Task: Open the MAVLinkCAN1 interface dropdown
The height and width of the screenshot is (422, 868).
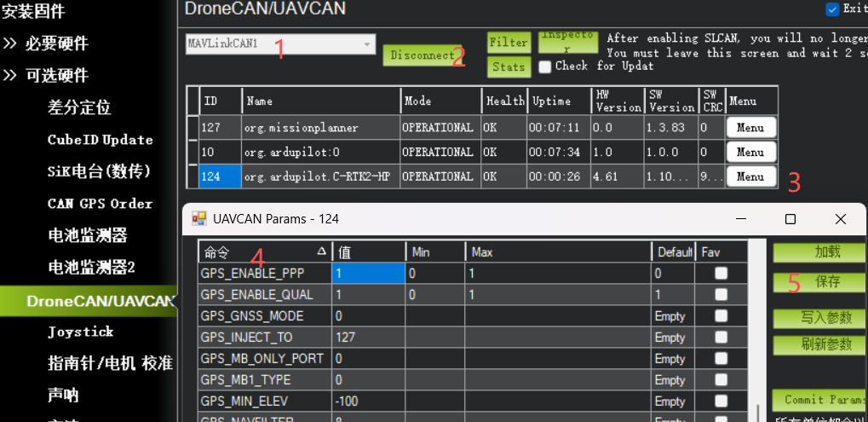Action: pos(280,44)
